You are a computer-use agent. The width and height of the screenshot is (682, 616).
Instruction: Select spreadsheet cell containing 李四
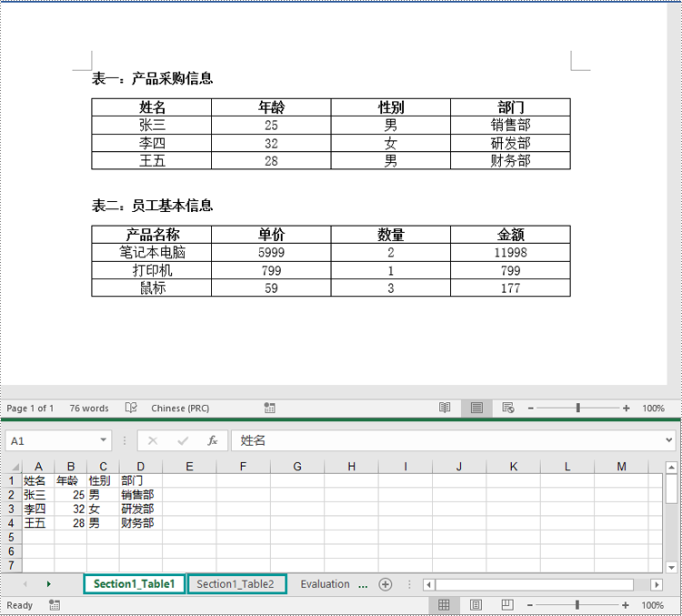coord(38,509)
